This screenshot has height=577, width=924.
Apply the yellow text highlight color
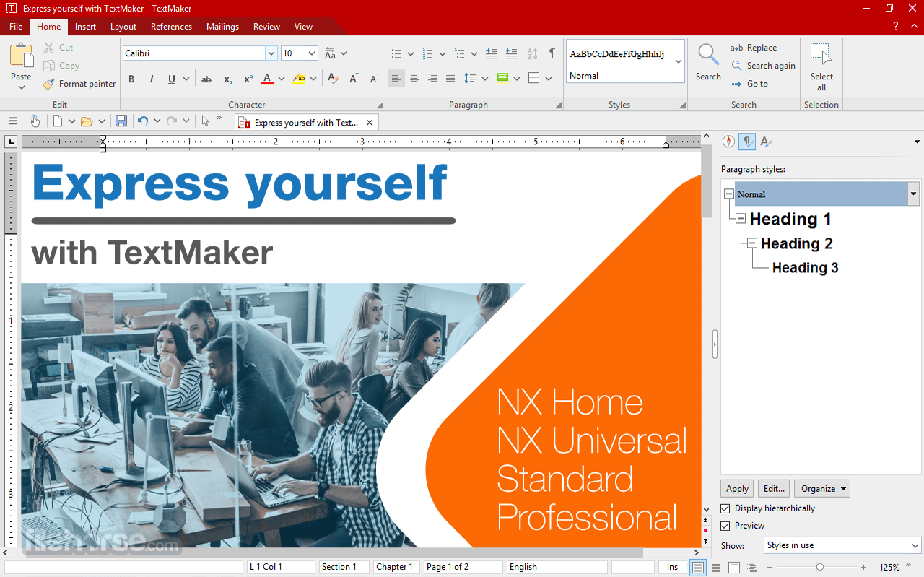click(x=300, y=79)
